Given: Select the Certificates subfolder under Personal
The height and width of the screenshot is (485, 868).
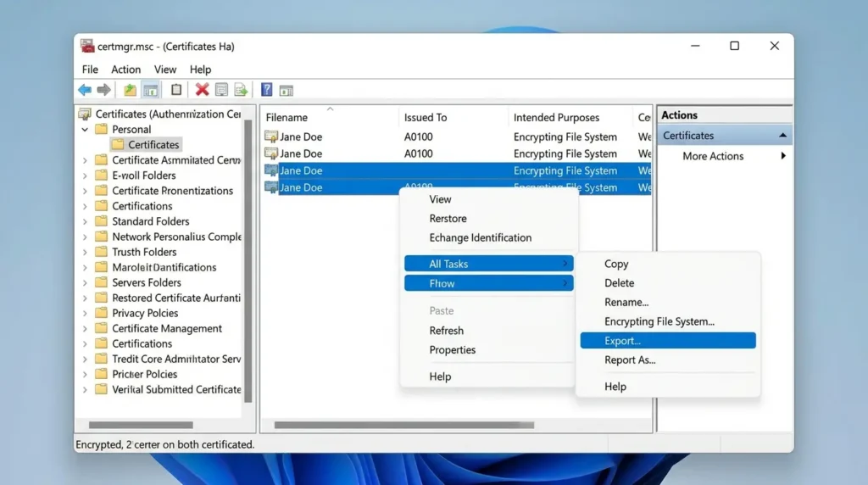Looking at the screenshot, I should (x=146, y=144).
